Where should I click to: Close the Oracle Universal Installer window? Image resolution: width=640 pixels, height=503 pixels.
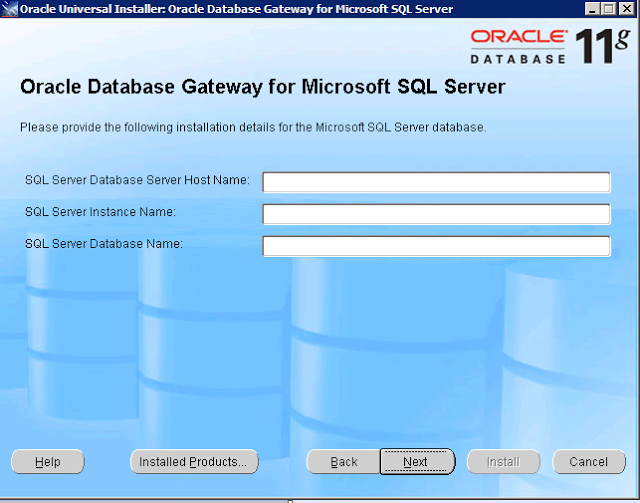pyautogui.click(x=627, y=9)
